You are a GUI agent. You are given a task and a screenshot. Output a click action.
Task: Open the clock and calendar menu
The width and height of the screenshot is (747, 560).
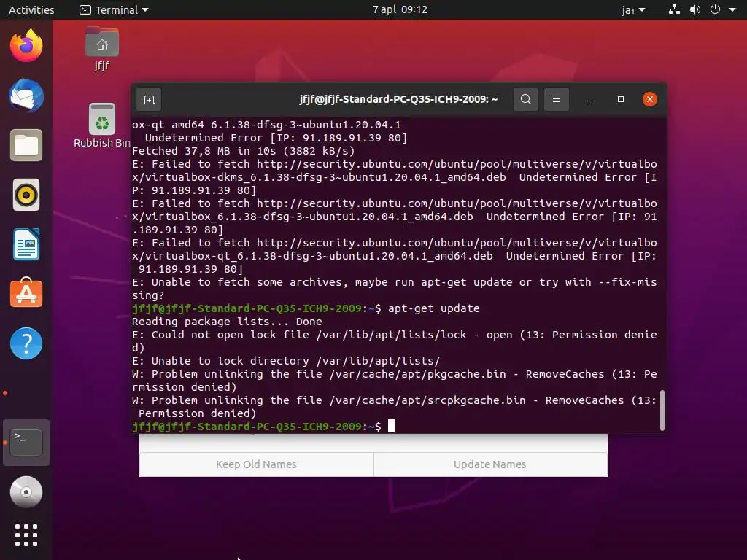(x=400, y=9)
